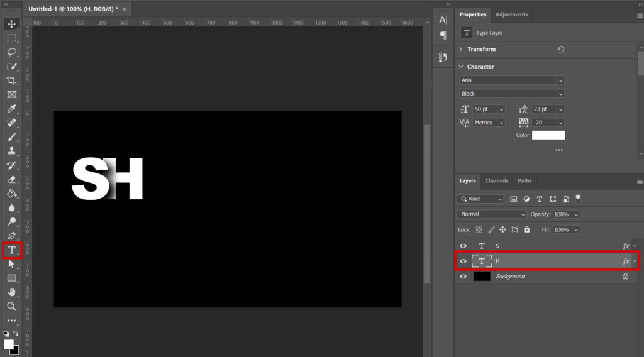Viewport: 644px width, 357px height.
Task: Open the -20 tracking dropdown
Action: pos(560,123)
